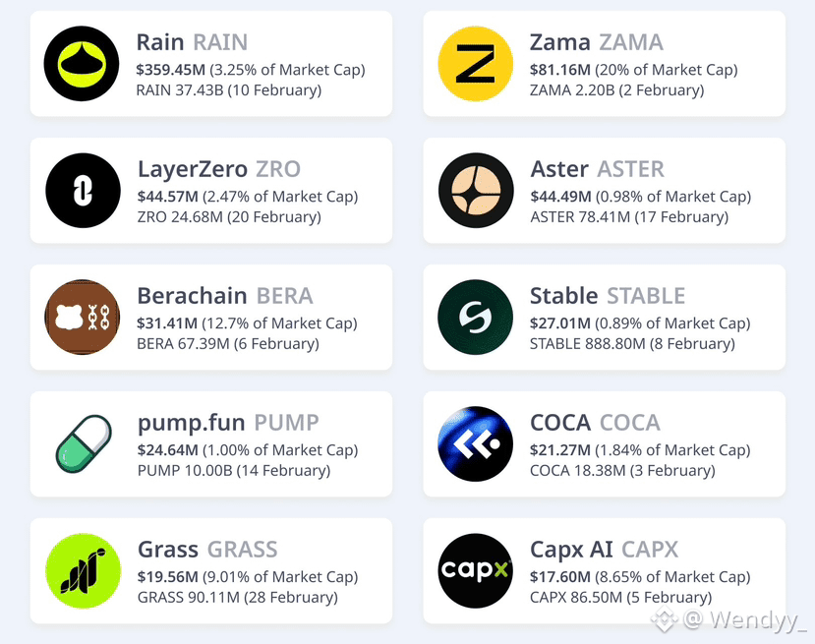Image resolution: width=815 pixels, height=644 pixels.
Task: Open the blue COCA logo icon
Action: coord(475,443)
